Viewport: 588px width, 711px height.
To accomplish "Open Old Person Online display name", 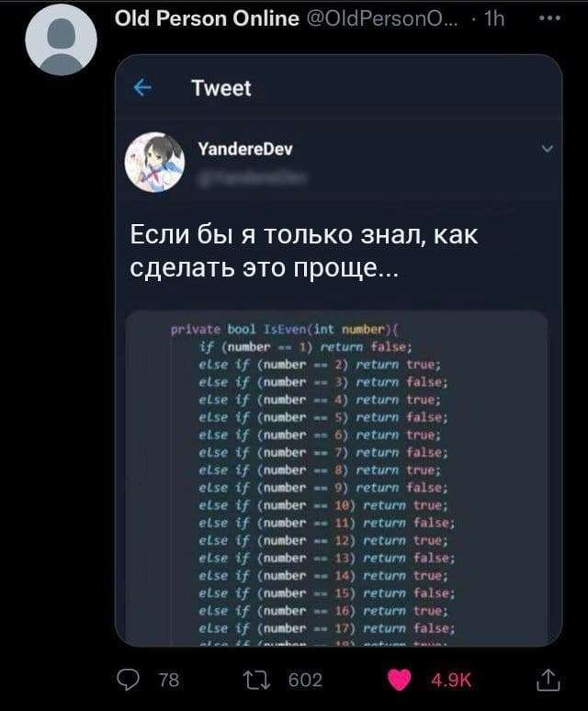I will tap(207, 18).
